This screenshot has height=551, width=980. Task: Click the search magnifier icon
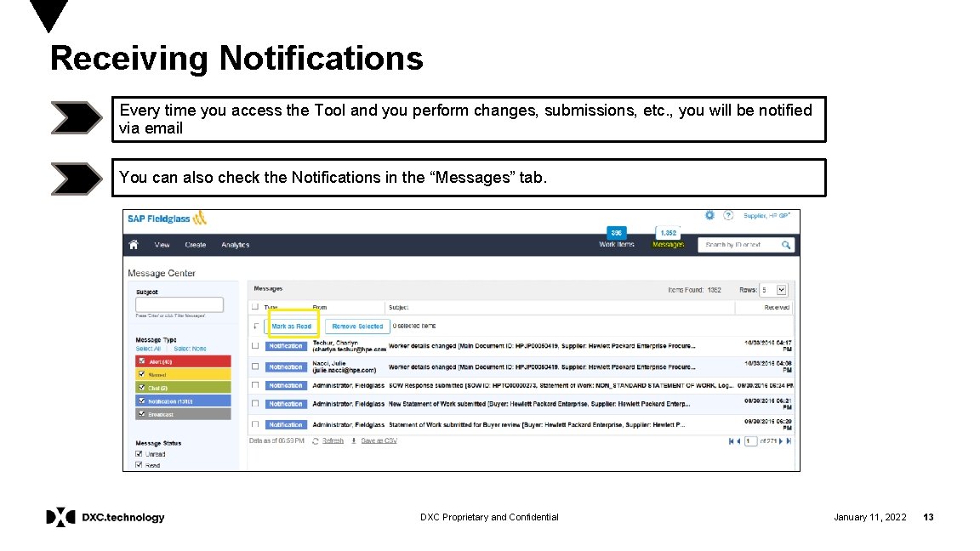(x=787, y=245)
